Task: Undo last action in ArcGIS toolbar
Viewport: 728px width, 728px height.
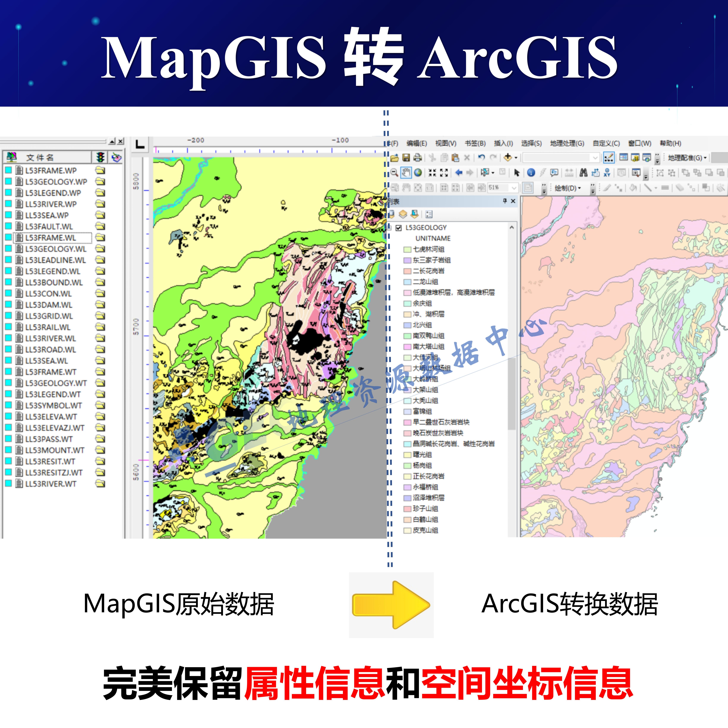Action: click(481, 157)
